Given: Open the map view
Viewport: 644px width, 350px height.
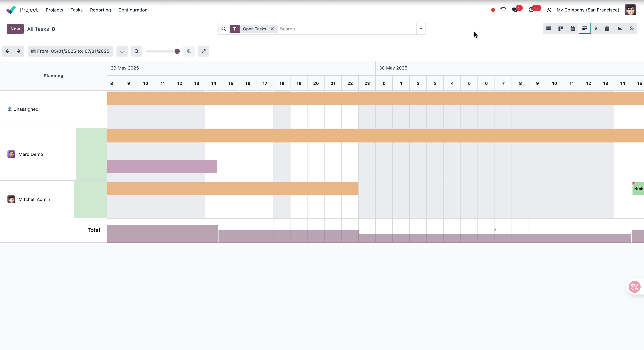Looking at the screenshot, I should pyautogui.click(x=596, y=28).
